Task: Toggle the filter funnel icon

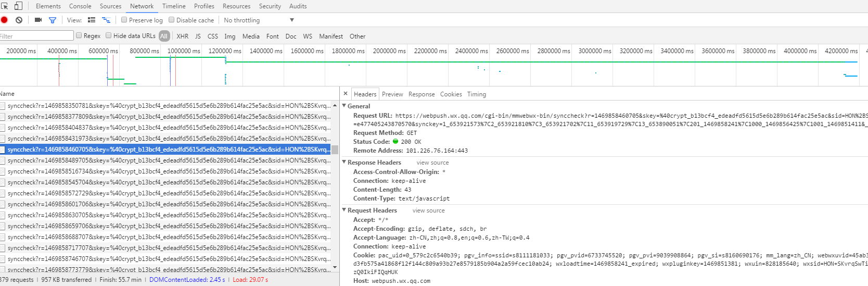Action: coord(53,20)
